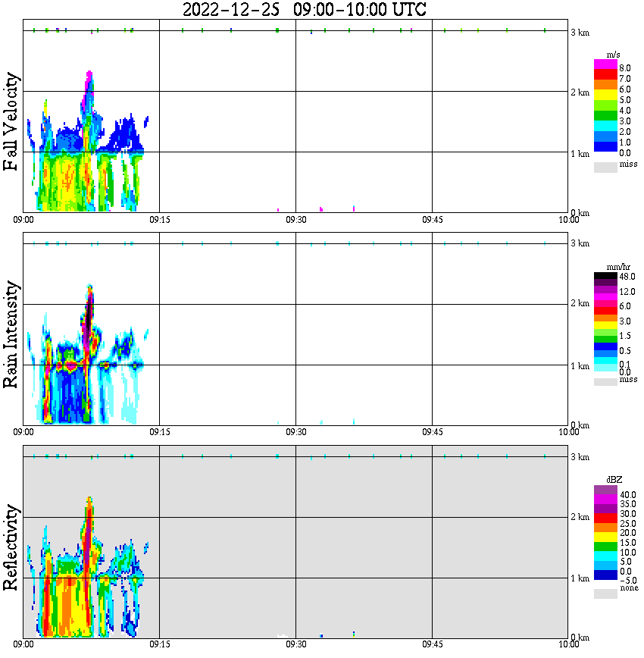Click the "mm/hr" unit label above the rain legend
Viewport: 644px width, 658px height.
(618, 268)
